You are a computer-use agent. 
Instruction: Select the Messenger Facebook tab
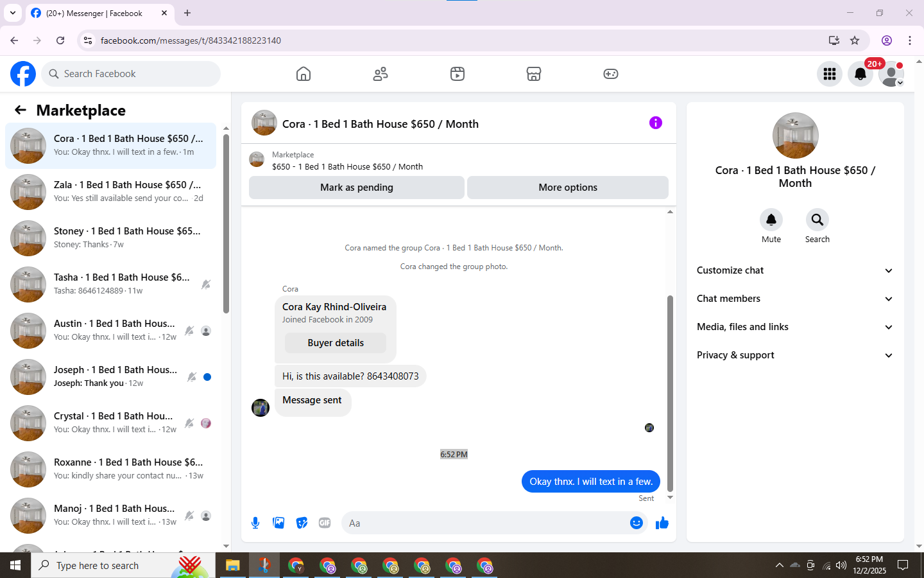click(99, 13)
